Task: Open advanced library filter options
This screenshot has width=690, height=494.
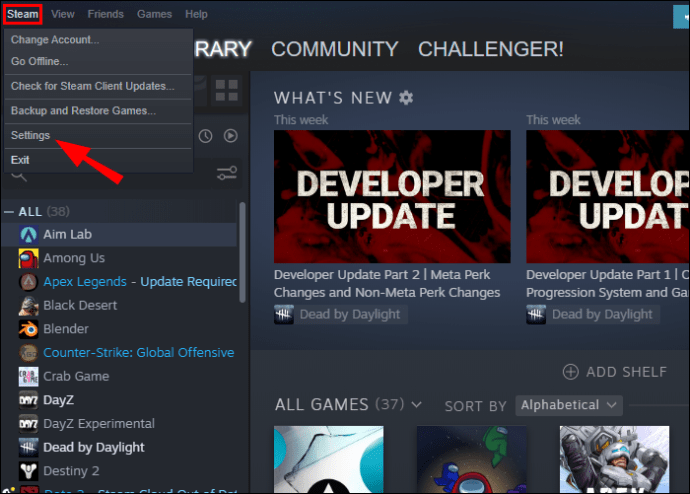Action: pyautogui.click(x=227, y=175)
